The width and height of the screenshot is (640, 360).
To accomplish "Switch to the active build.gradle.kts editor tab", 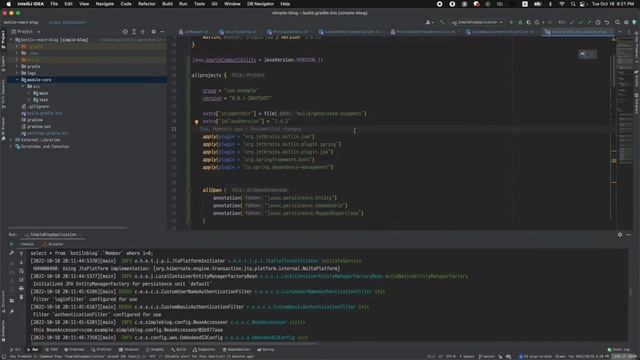I will 578,32.
